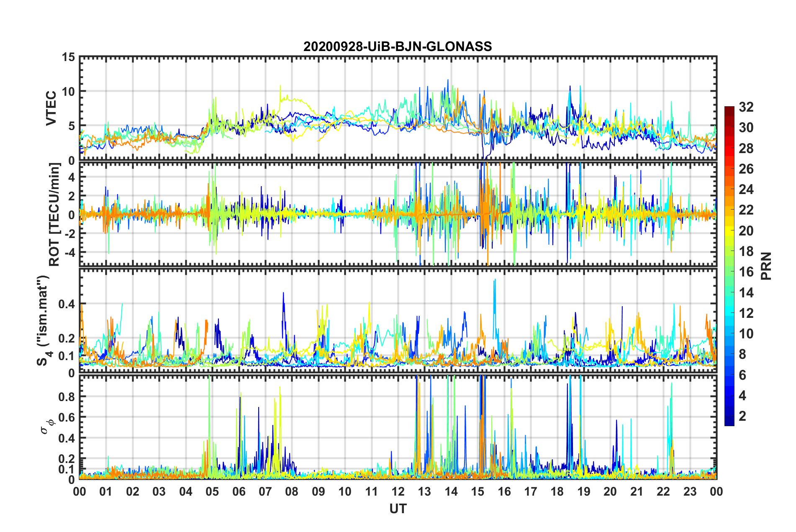This screenshot has height=532, width=796.
Task: Select x-axis hour label 03
Action: click(x=159, y=491)
